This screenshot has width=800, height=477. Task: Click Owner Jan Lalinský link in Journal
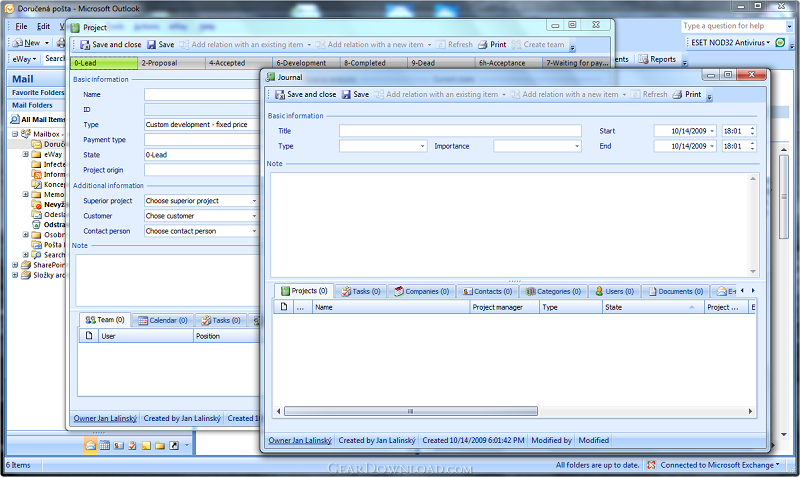(x=300, y=440)
